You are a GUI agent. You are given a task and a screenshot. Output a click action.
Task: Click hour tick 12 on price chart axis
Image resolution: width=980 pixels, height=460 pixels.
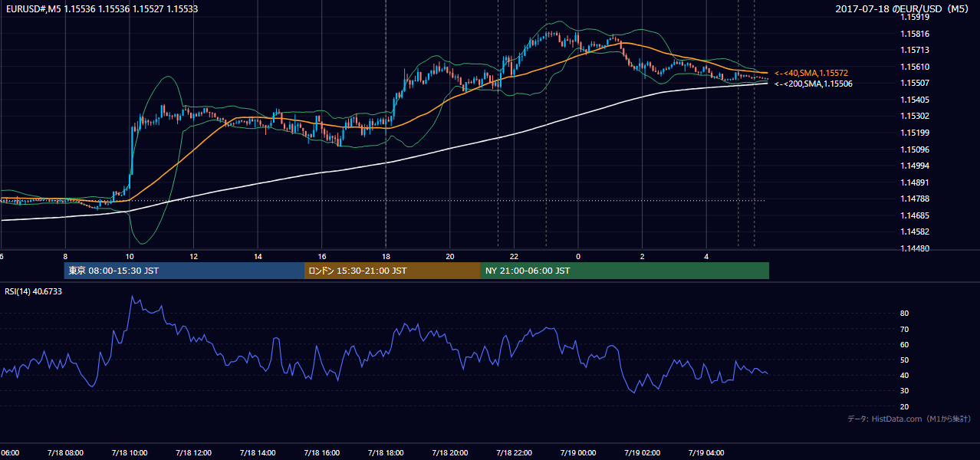click(193, 257)
